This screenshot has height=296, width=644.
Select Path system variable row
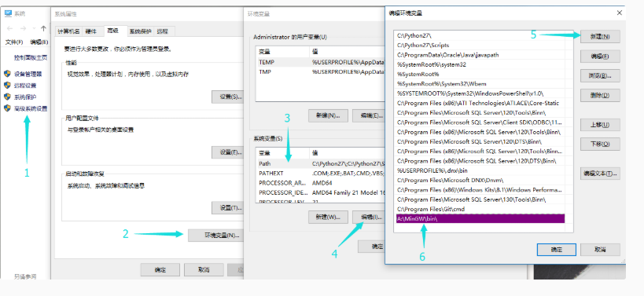click(x=320, y=163)
